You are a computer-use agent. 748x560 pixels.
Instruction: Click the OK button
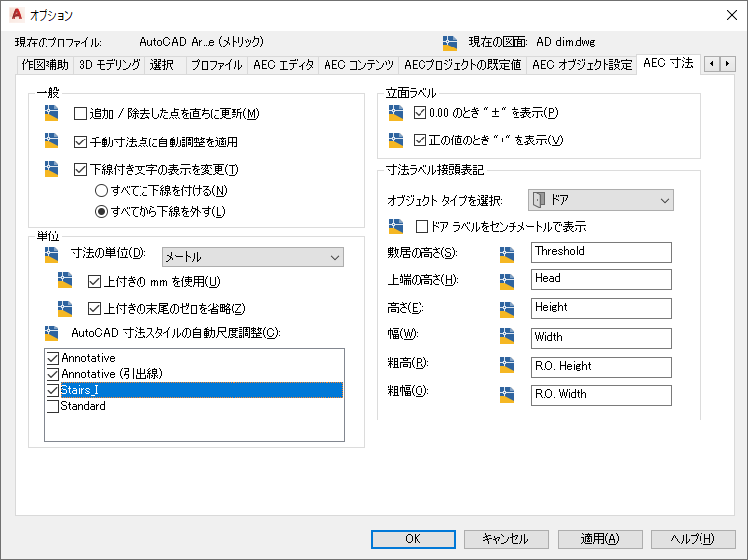414,539
